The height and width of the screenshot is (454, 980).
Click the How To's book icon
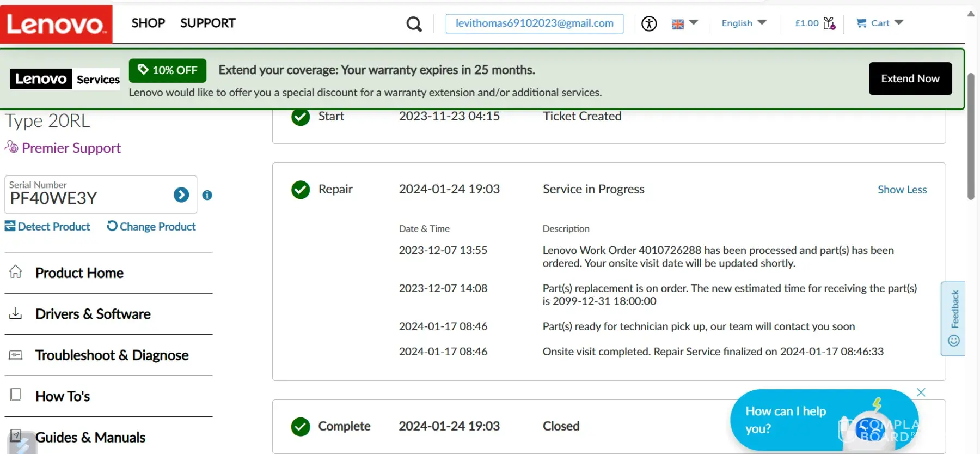[16, 395]
